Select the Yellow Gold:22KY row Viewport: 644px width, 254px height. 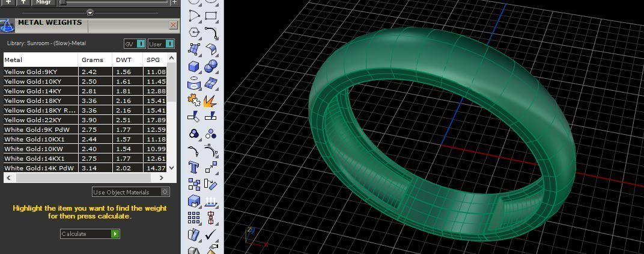pyautogui.click(x=85, y=120)
